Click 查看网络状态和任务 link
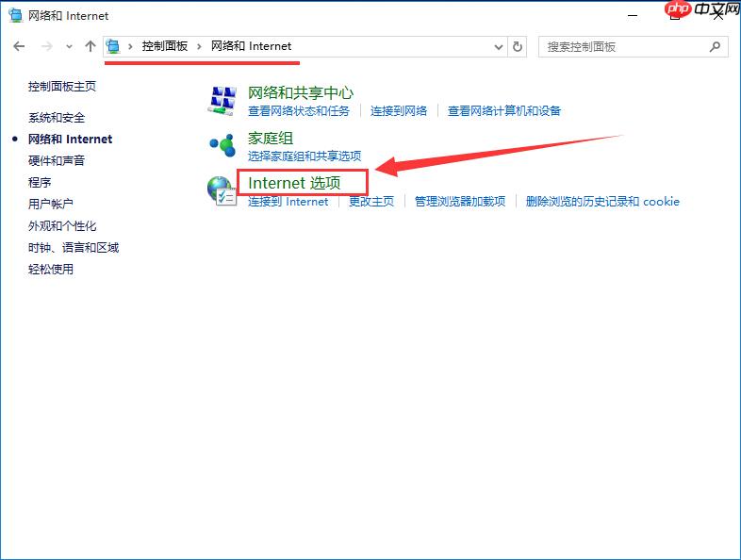 pos(299,111)
